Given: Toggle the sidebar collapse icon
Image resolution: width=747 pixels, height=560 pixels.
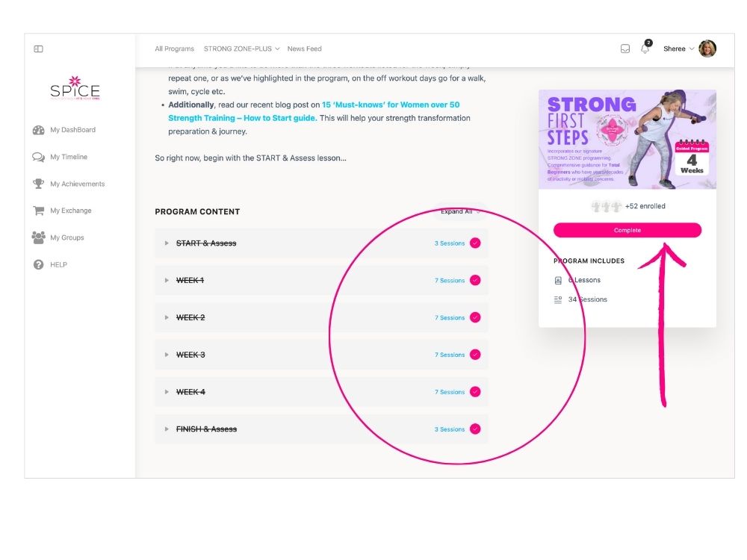Looking at the screenshot, I should pos(39,49).
